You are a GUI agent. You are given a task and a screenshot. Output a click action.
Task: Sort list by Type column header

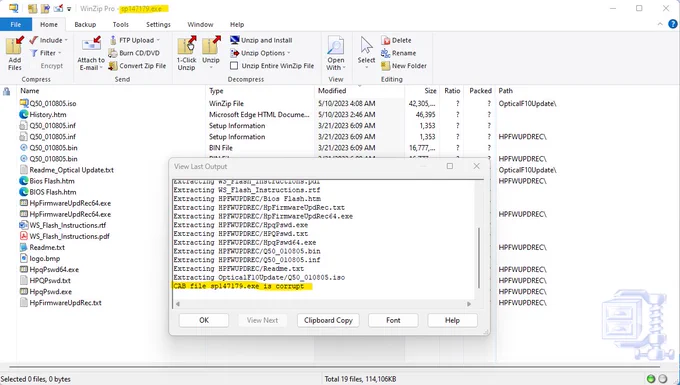[260, 91]
